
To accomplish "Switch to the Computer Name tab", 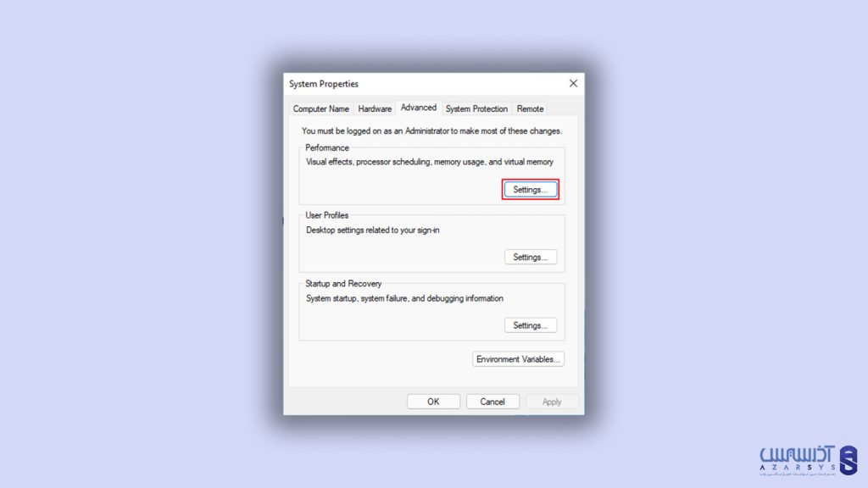I will tap(320, 108).
